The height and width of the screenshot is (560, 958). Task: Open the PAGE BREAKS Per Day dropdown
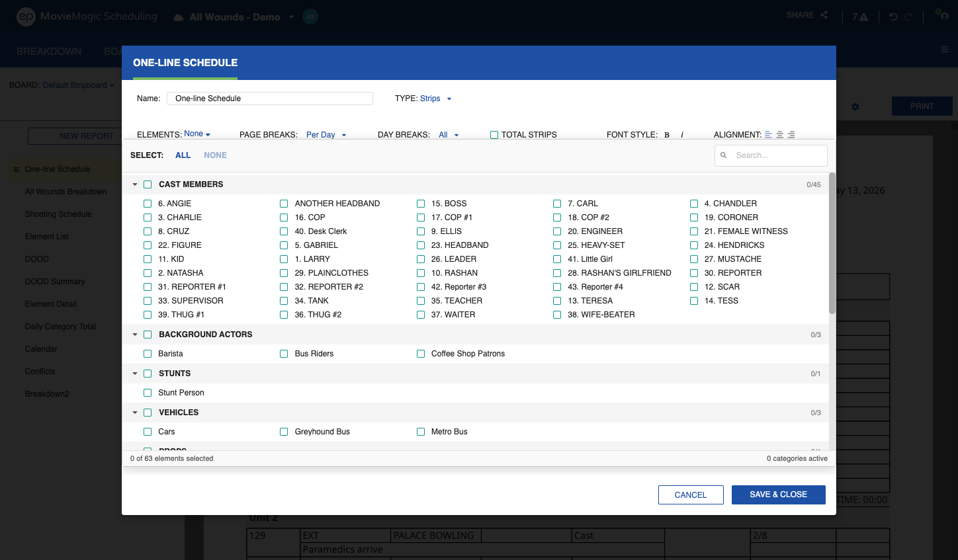coord(326,135)
